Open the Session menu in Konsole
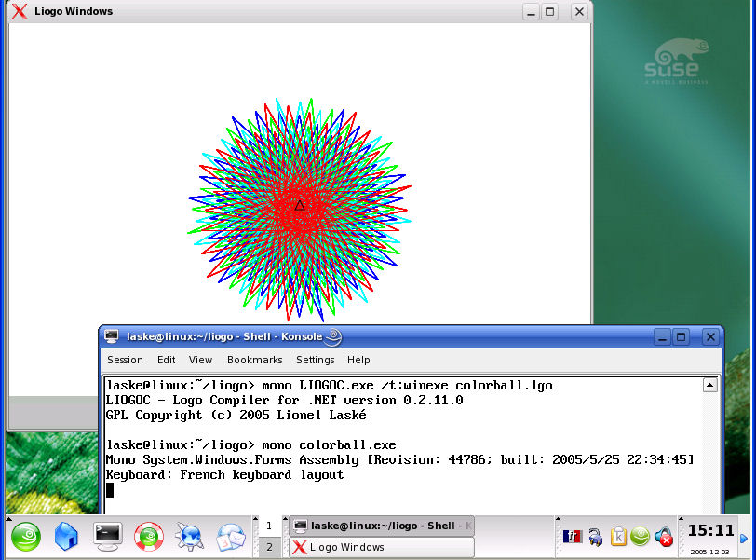Screen dimensions: 756x560 tap(125, 360)
